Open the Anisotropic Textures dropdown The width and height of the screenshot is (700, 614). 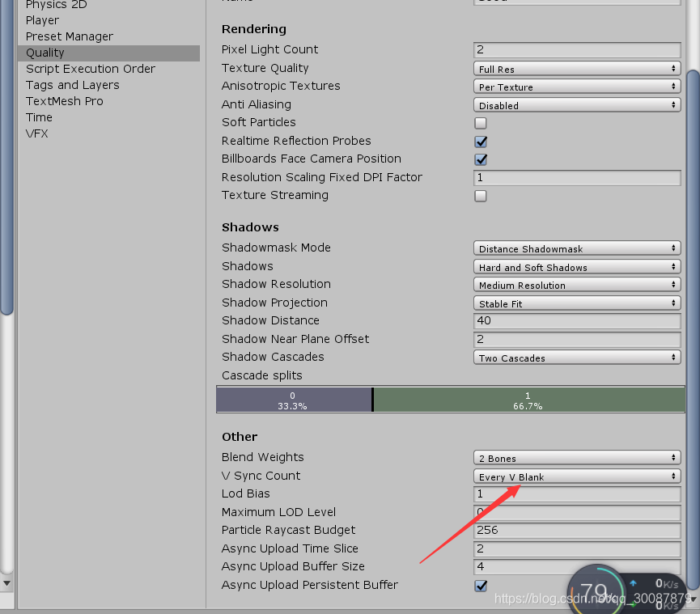coord(577,87)
